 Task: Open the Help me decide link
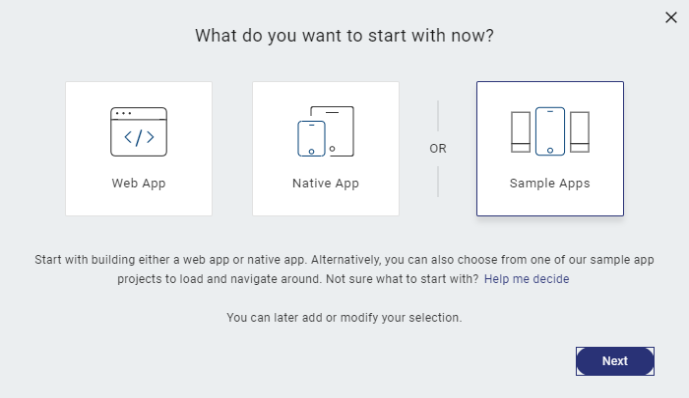point(526,279)
